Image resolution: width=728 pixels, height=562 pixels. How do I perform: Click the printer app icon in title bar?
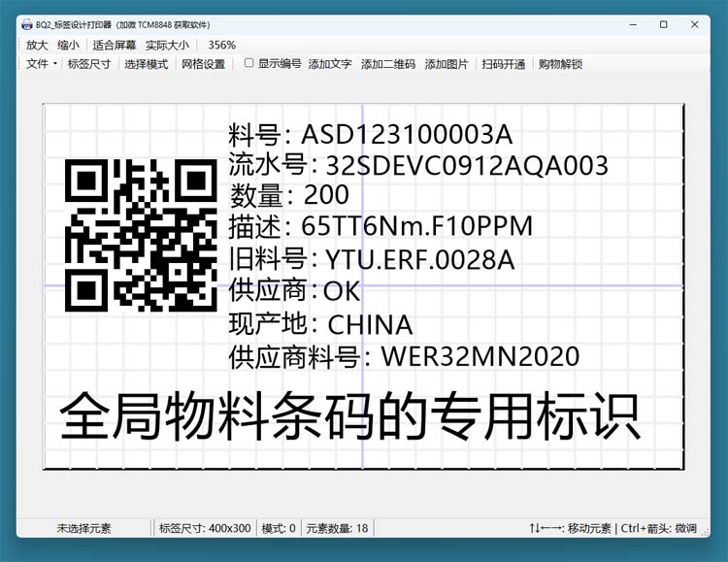tap(27, 24)
